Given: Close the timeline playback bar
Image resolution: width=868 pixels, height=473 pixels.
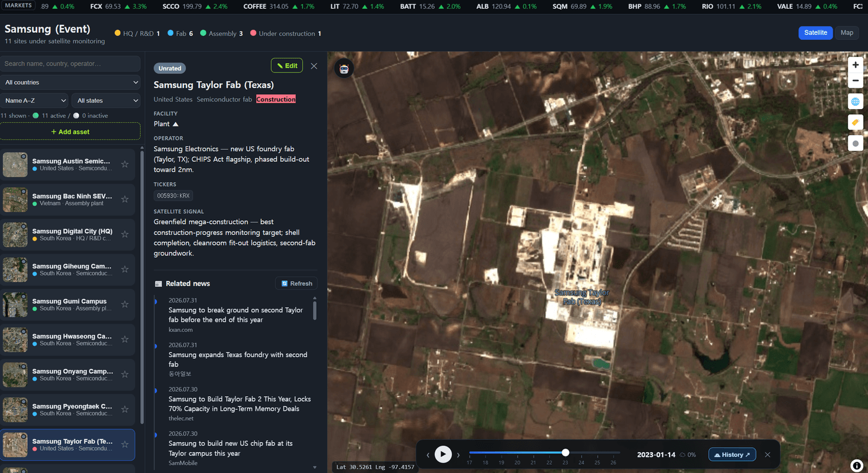Looking at the screenshot, I should [x=768, y=454].
